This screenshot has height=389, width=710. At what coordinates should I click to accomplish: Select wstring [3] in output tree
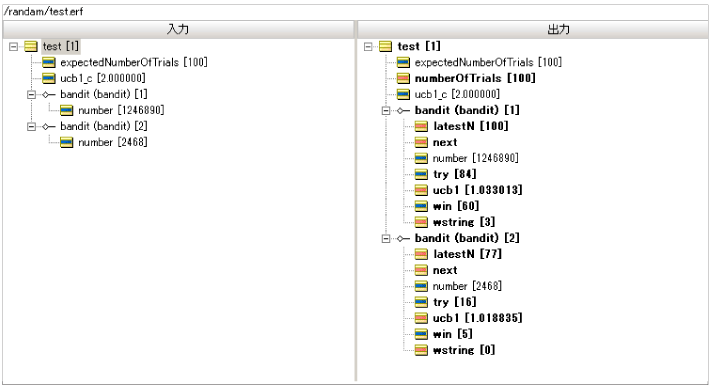point(464,222)
